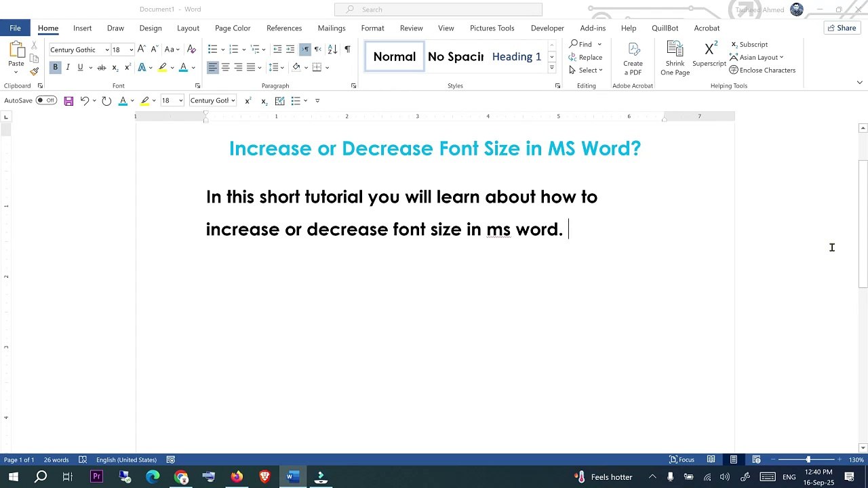The height and width of the screenshot is (488, 868).
Task: Click the vertical scrollbar thumb of the document
Action: (x=863, y=224)
